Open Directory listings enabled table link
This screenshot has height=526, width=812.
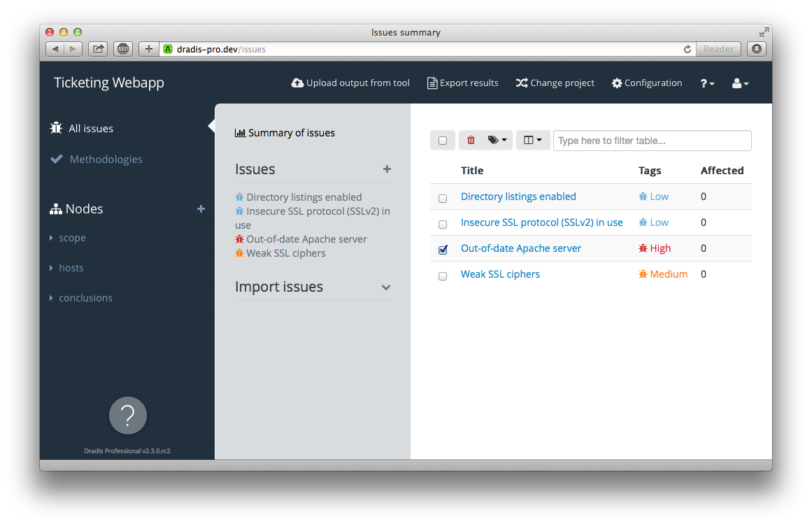[518, 197]
